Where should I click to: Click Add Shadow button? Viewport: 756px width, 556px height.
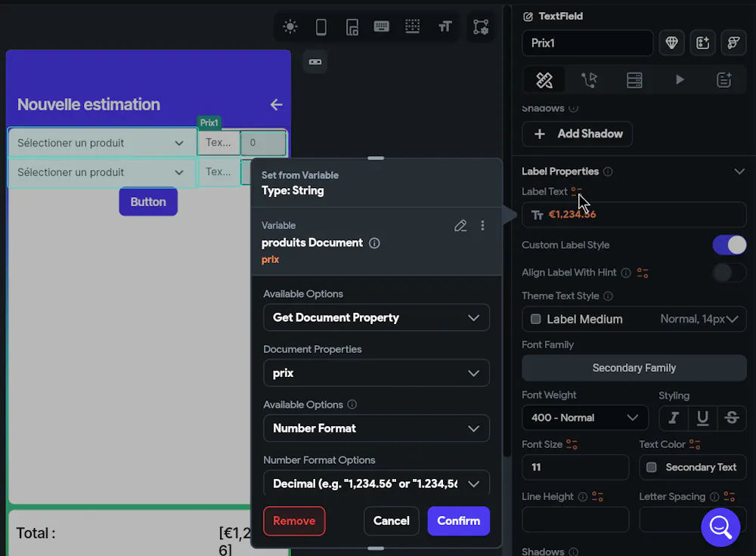[577, 134]
